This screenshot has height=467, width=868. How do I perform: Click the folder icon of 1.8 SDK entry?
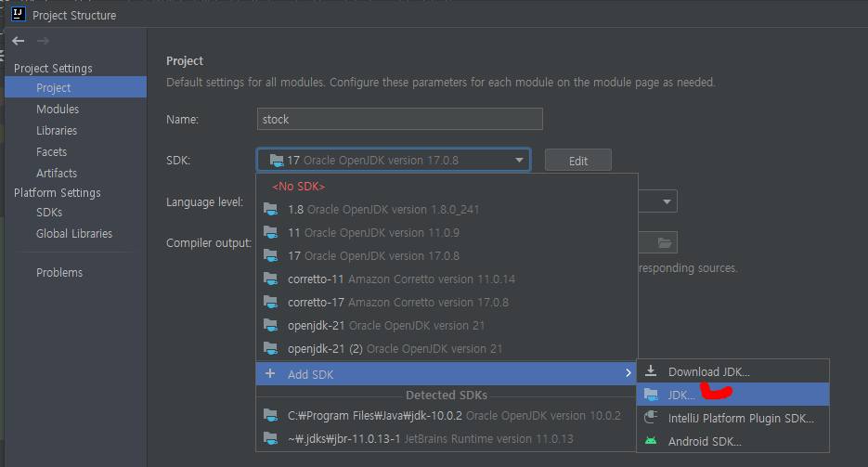[x=271, y=209]
